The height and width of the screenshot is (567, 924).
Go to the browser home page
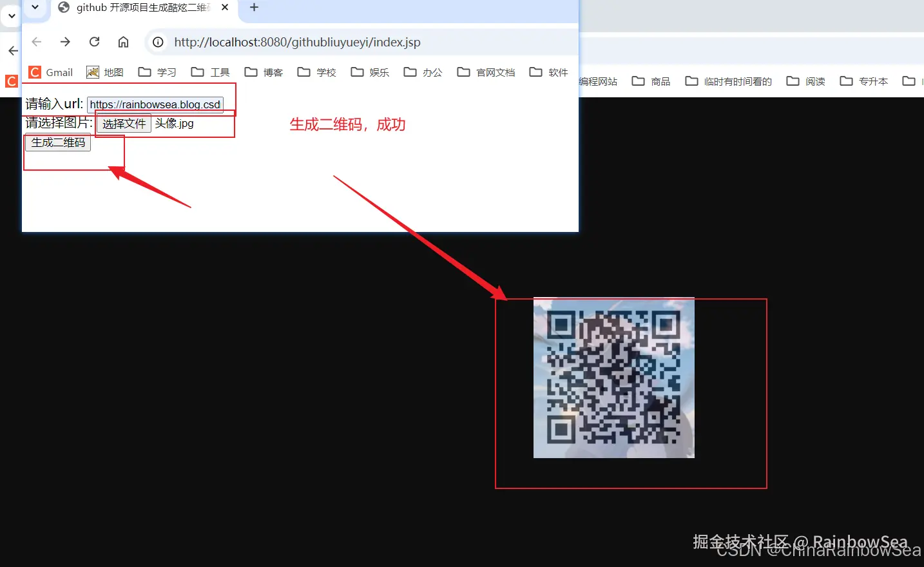click(123, 42)
